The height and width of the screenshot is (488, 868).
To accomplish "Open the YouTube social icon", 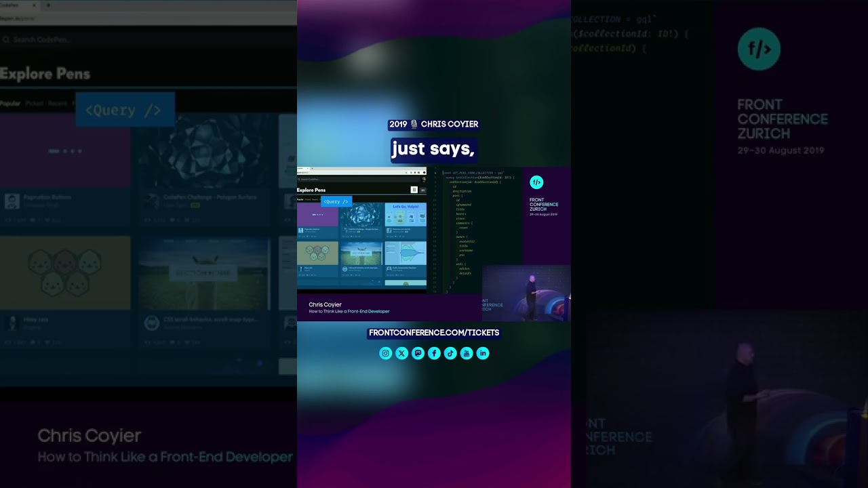I will tap(467, 353).
